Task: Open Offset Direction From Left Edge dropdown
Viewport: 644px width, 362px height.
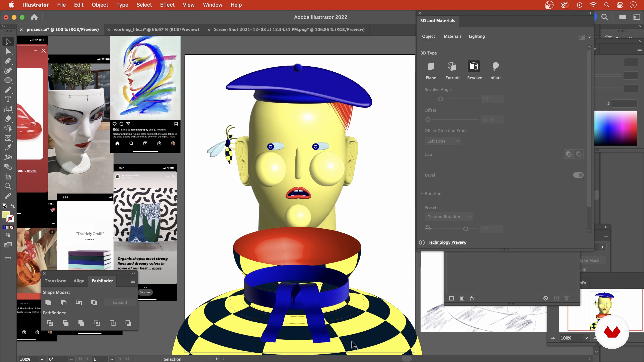Action: click(443, 141)
